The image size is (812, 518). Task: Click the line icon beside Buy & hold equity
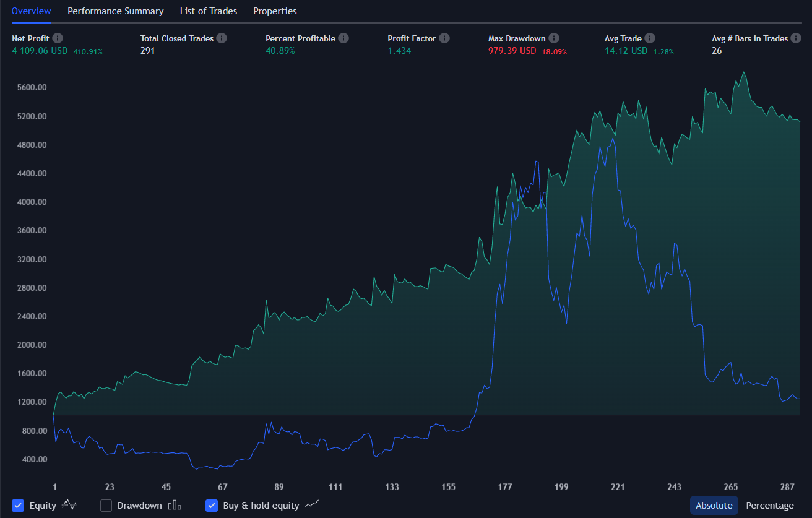(311, 505)
